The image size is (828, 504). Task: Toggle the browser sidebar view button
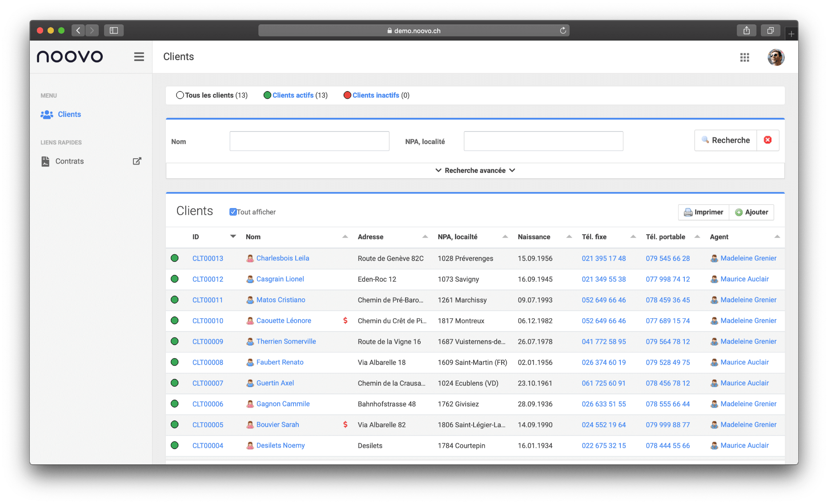tap(114, 31)
